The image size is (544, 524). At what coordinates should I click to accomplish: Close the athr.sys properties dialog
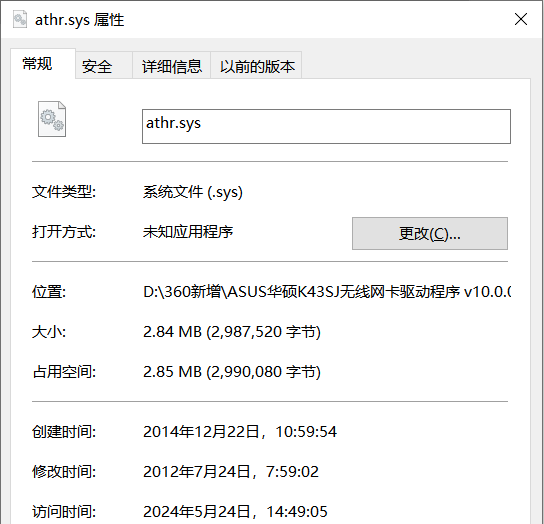point(521,19)
